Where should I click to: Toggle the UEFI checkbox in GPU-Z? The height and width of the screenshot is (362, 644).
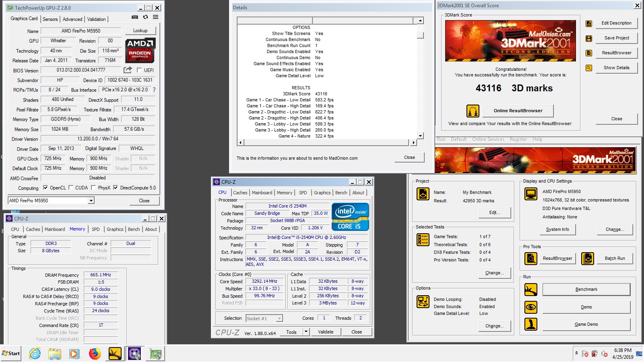tap(140, 70)
